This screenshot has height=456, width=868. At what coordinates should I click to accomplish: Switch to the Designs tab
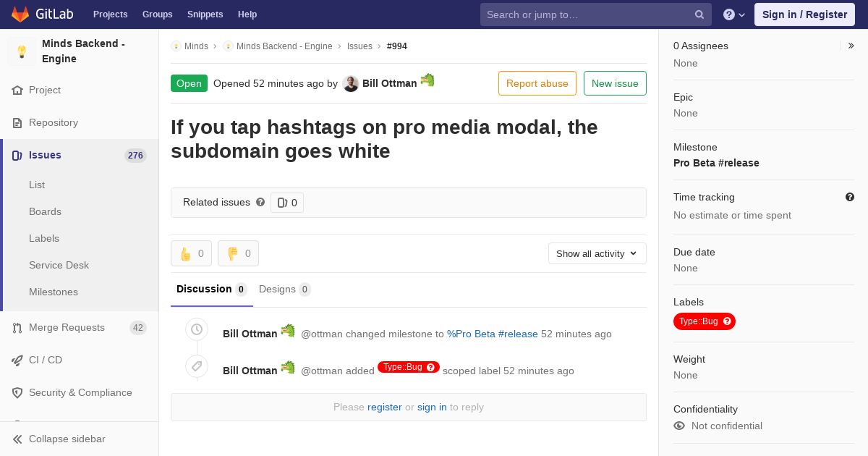click(285, 290)
